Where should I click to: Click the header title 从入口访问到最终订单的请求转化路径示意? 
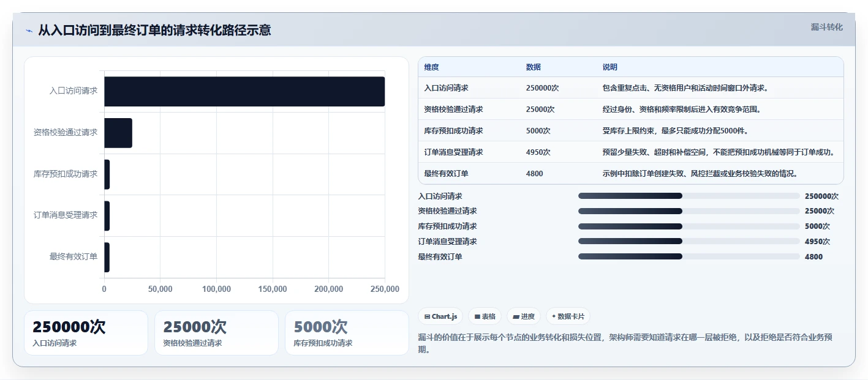click(x=154, y=30)
